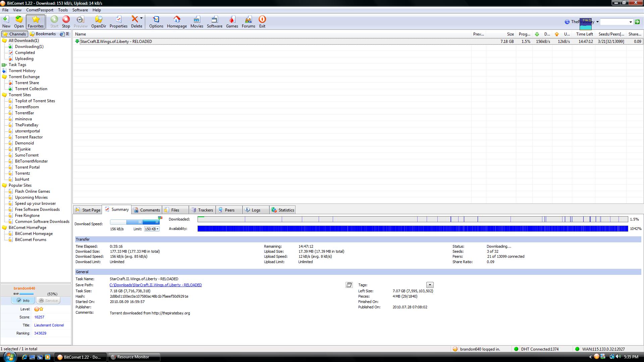This screenshot has height=362, width=644.
Task: Open ThePirateBay site in sidebar
Action: point(26,125)
